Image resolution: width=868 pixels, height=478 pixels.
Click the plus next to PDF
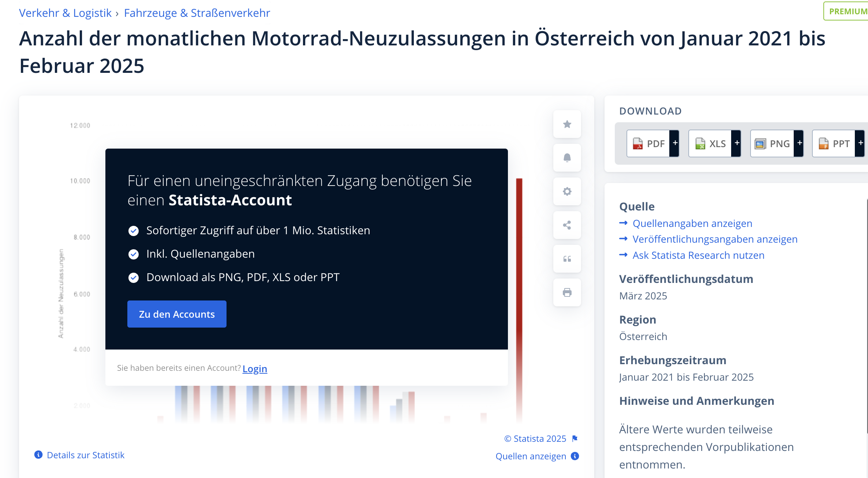675,143
